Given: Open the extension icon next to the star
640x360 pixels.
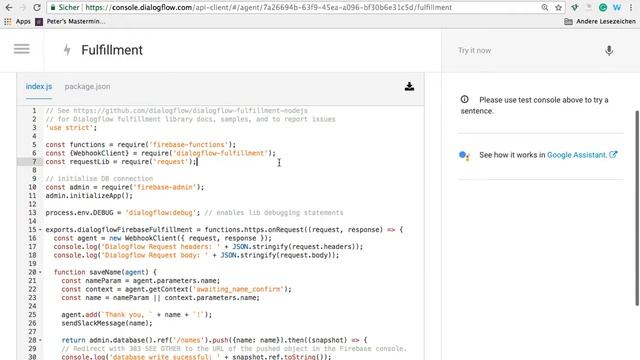Looking at the screenshot, I should pos(575,7).
